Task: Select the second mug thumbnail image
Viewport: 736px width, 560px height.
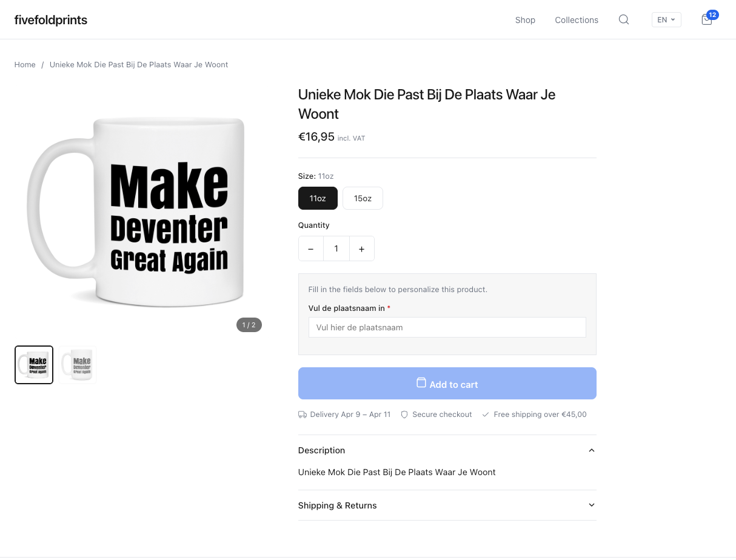Action: (77, 364)
